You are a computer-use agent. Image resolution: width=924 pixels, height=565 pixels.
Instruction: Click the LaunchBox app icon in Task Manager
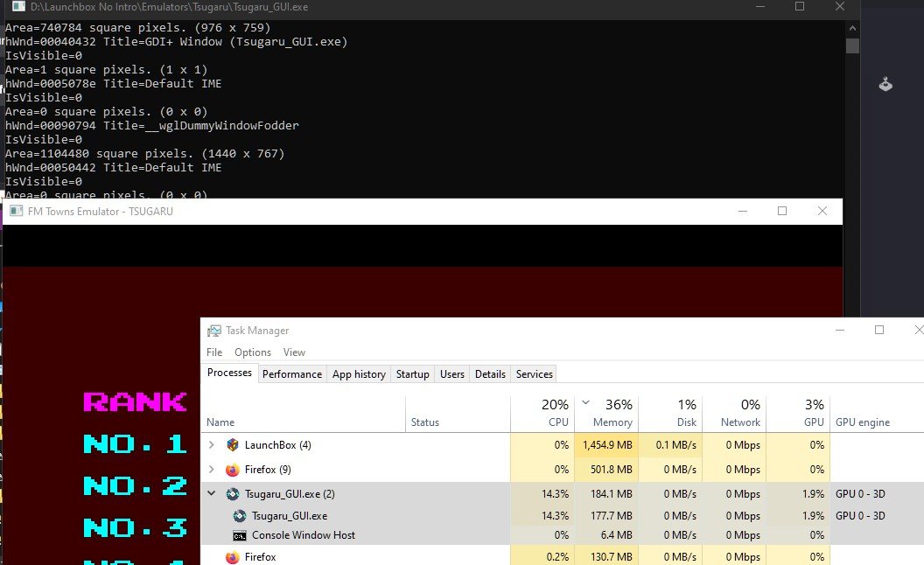pos(233,445)
